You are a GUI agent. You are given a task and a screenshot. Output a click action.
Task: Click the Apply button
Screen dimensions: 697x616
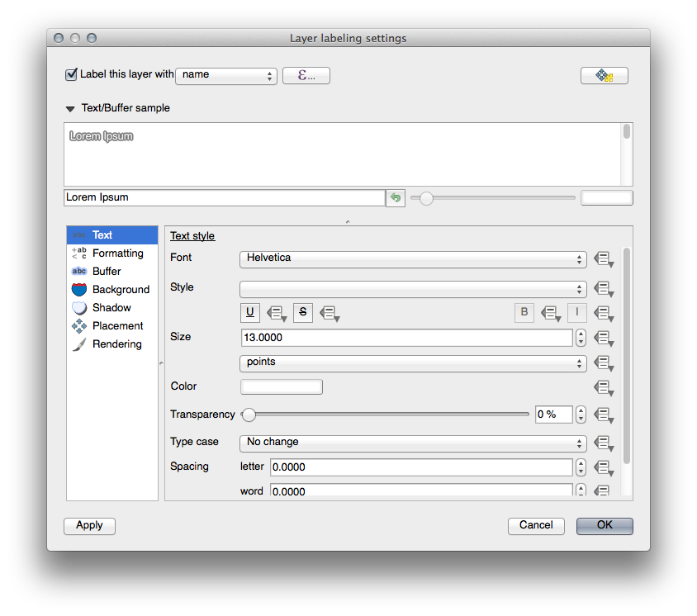[x=89, y=526]
